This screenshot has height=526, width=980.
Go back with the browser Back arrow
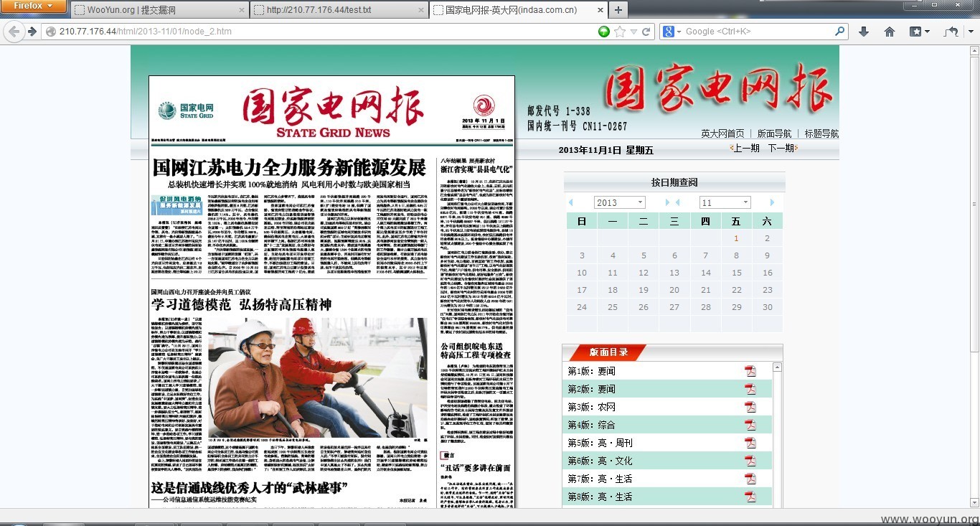coord(14,32)
